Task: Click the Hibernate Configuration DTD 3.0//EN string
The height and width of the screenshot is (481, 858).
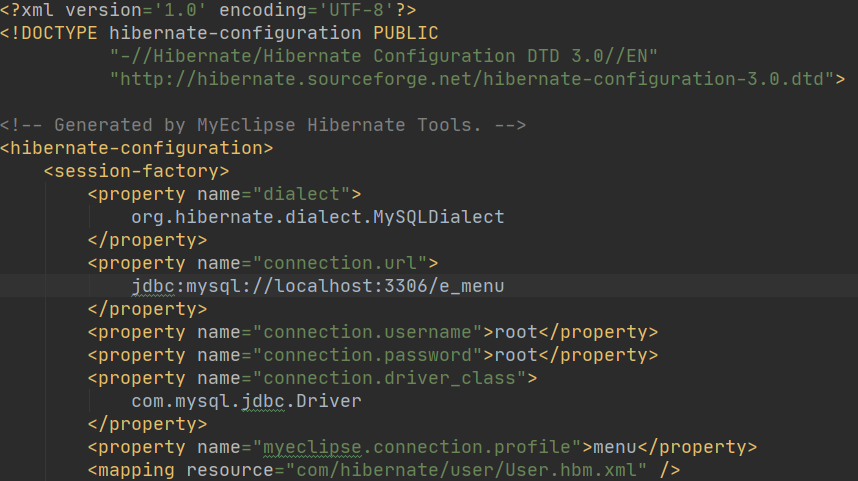Action: point(384,56)
